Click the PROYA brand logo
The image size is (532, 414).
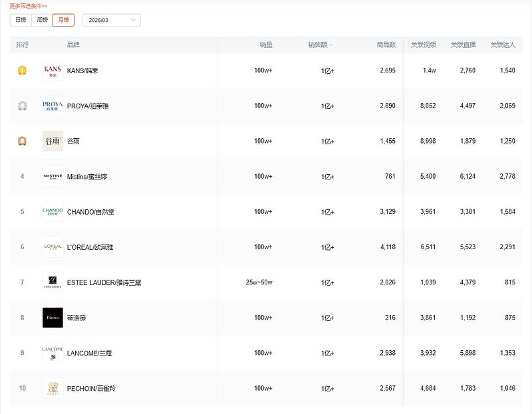pos(53,106)
